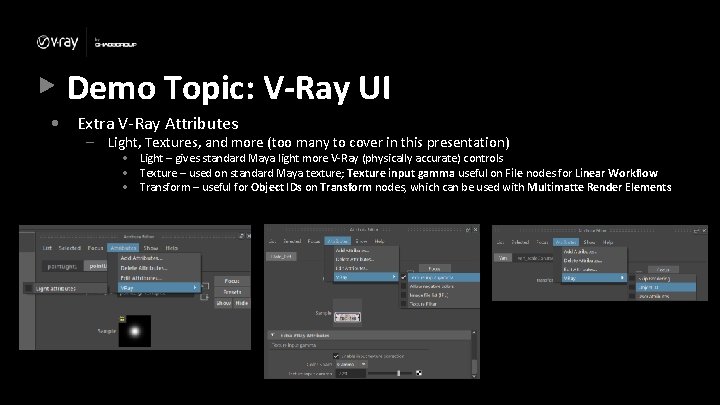Click float window icon in transform editor title bar
The image size is (720, 405).
coord(696,231)
